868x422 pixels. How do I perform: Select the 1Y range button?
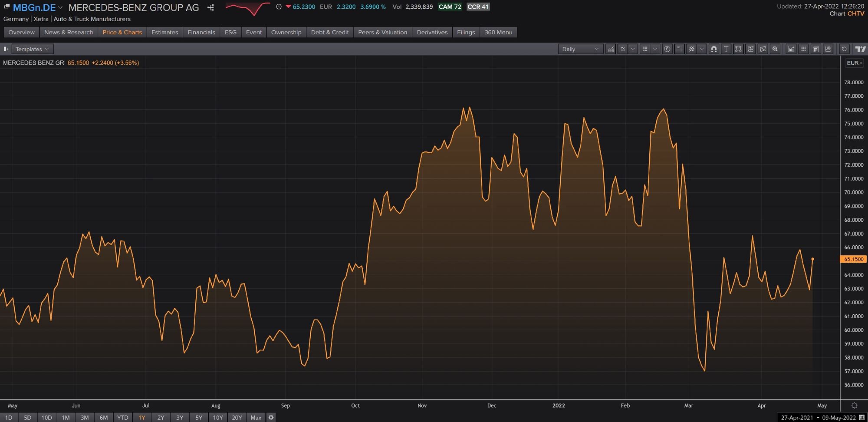coord(142,418)
